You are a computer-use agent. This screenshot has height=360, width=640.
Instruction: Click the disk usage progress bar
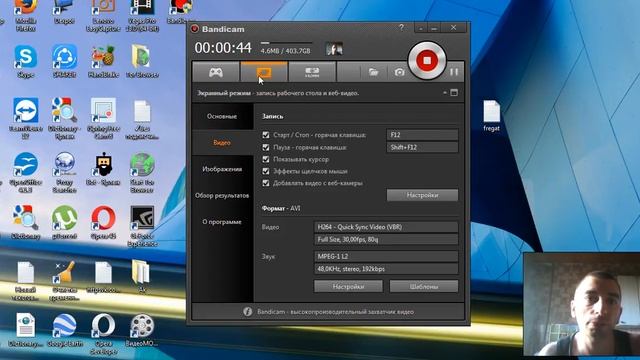(286, 42)
